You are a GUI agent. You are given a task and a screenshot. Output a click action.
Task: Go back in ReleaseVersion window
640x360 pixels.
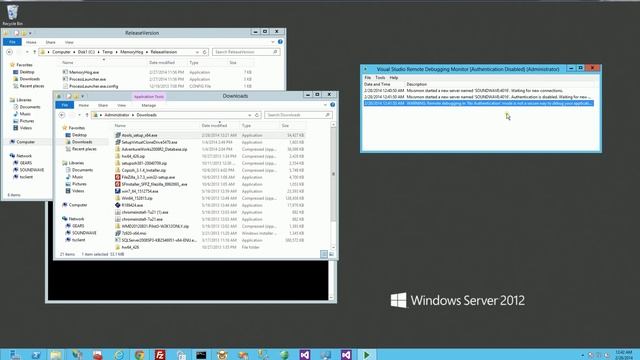tap(9, 52)
